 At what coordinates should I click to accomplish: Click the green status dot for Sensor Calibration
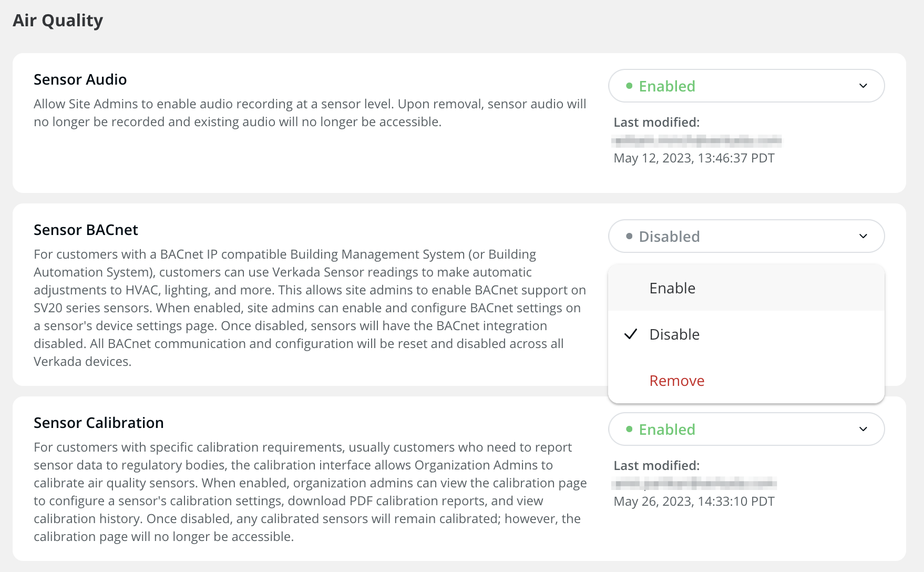click(629, 429)
